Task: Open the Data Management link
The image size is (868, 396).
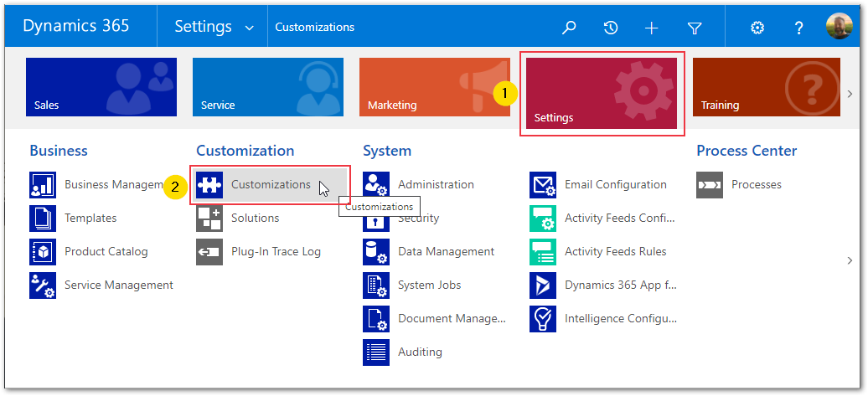Action: point(447,252)
